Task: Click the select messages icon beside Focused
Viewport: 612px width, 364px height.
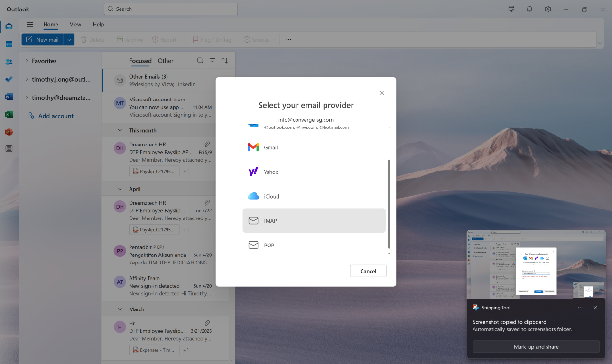Action: (x=200, y=60)
